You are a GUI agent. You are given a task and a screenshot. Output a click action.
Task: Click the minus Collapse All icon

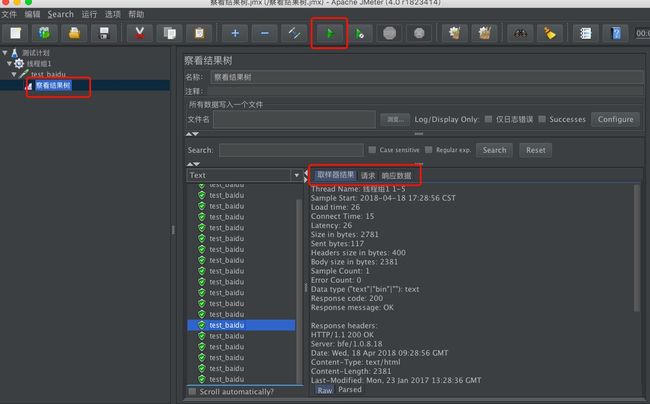(264, 33)
